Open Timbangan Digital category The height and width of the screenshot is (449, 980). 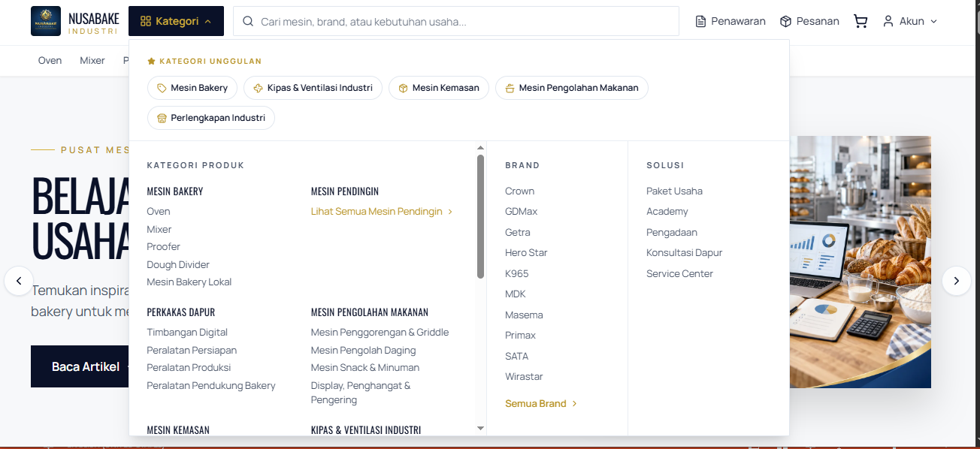pyautogui.click(x=187, y=332)
